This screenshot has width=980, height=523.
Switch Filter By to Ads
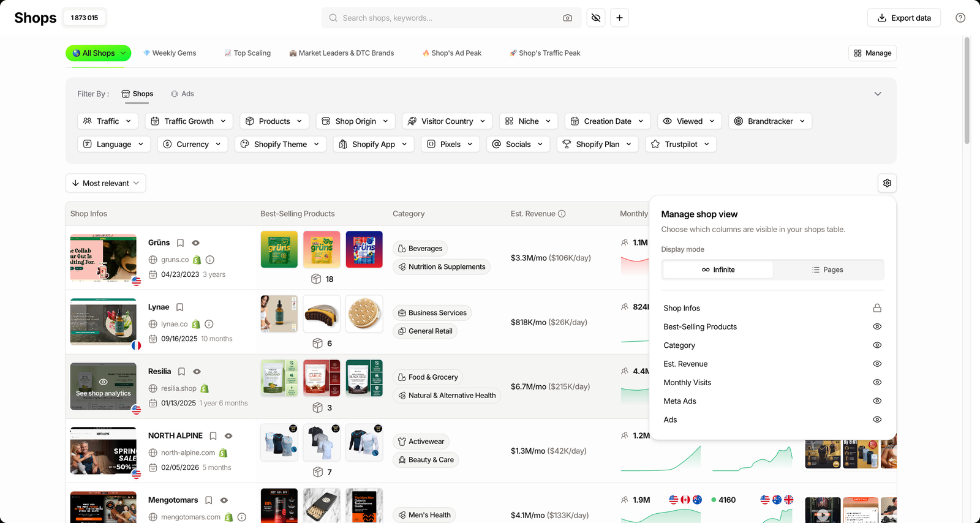pyautogui.click(x=183, y=94)
